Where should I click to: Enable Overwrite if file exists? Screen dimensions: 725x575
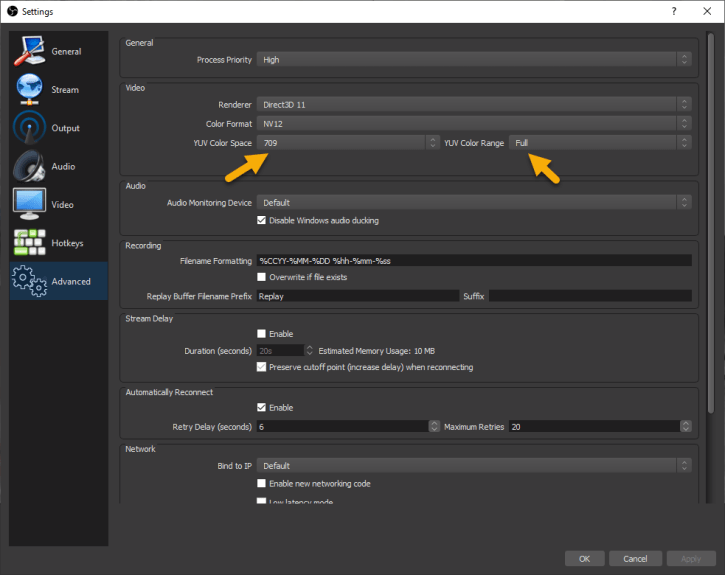point(263,277)
